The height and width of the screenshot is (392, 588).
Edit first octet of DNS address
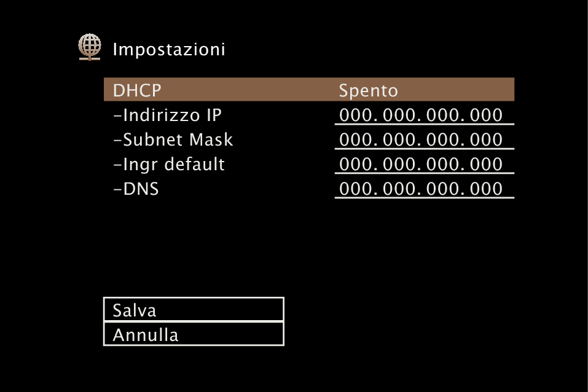356,188
